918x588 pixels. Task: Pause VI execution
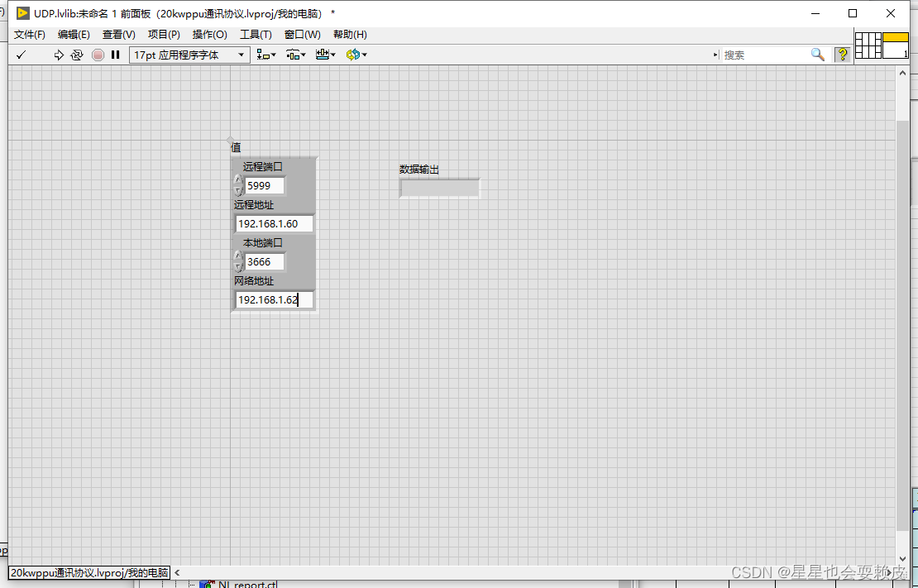[115, 55]
